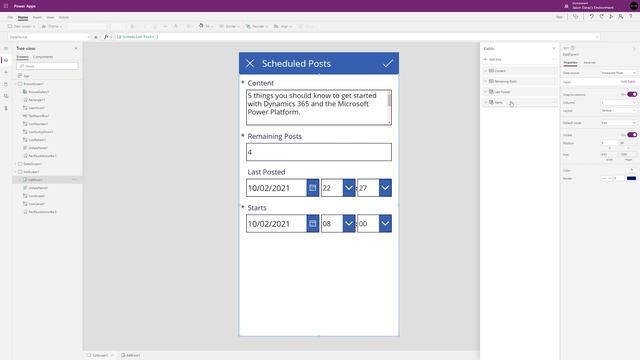This screenshot has width=640, height=360.
Task: Open the Columns dropdown in properties
Action: click(x=618, y=102)
